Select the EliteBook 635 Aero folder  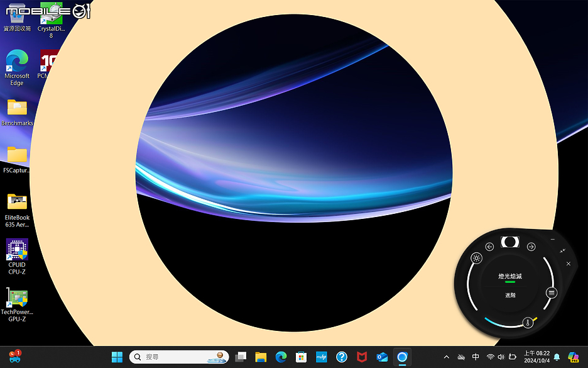[17, 211]
